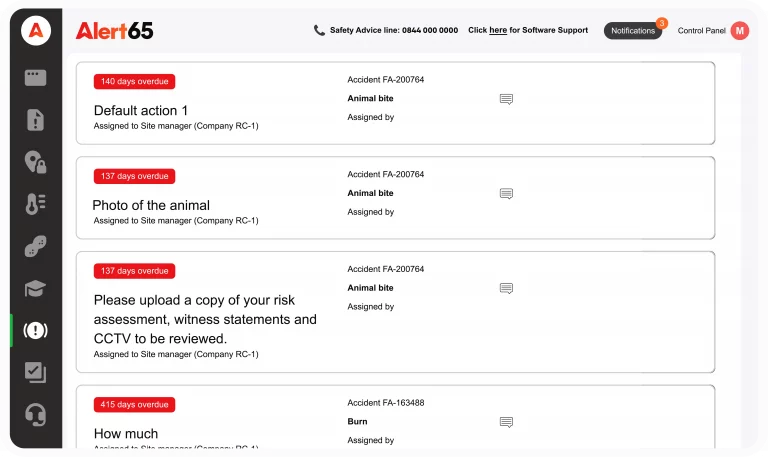Open comment icon for Default action 1
Image resolution: width=768 pixels, height=457 pixels.
(x=506, y=99)
